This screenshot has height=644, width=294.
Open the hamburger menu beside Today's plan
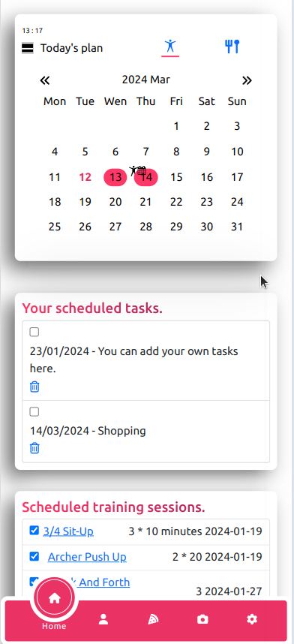(28, 48)
